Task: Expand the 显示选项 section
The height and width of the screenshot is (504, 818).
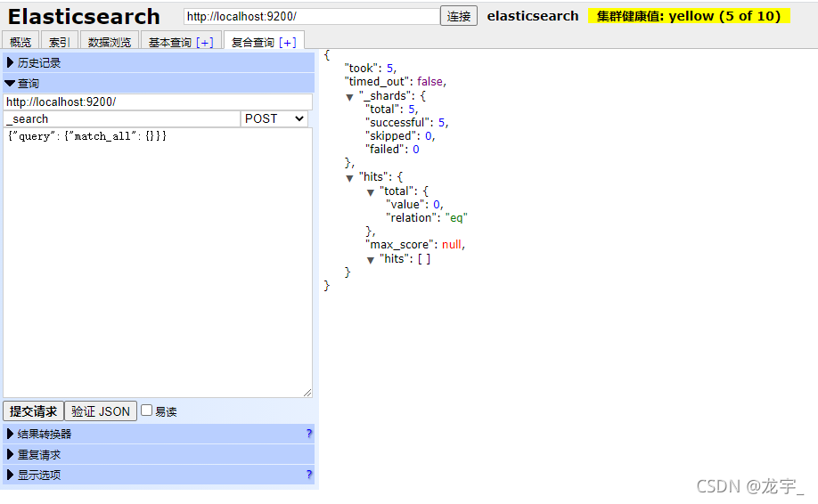Action: [159, 475]
